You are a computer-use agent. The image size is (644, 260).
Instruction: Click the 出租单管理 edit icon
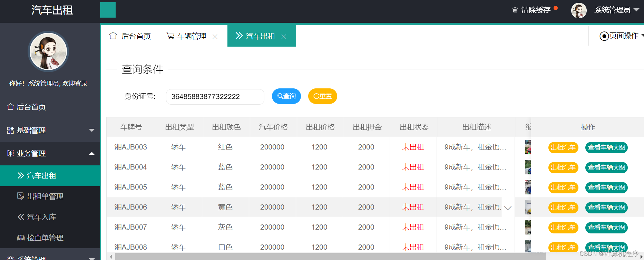pyautogui.click(x=21, y=196)
